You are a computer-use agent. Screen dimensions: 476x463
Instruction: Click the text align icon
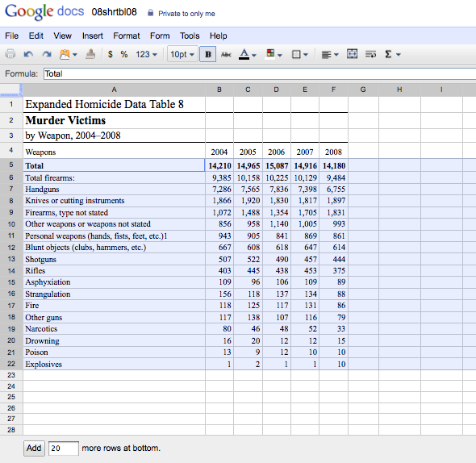pos(326,55)
